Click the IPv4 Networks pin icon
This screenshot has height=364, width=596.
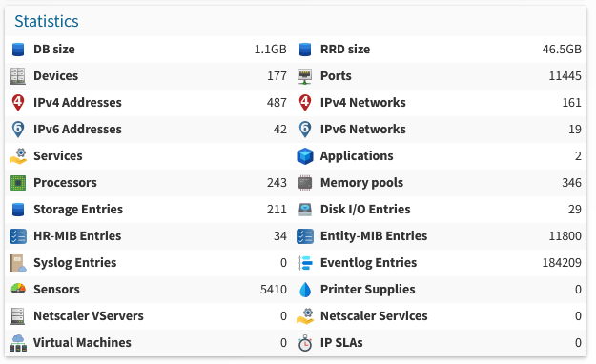point(305,103)
